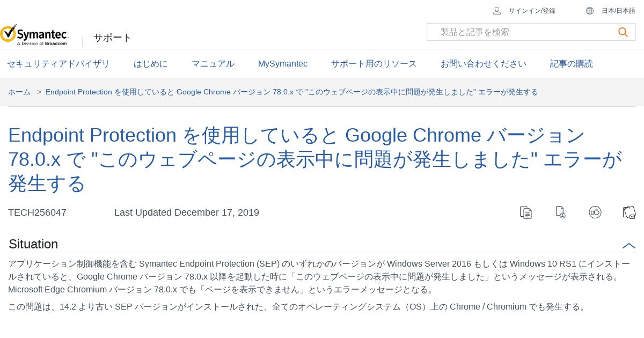Click the Situation section heading
The width and height of the screenshot is (644, 338).
point(33,244)
